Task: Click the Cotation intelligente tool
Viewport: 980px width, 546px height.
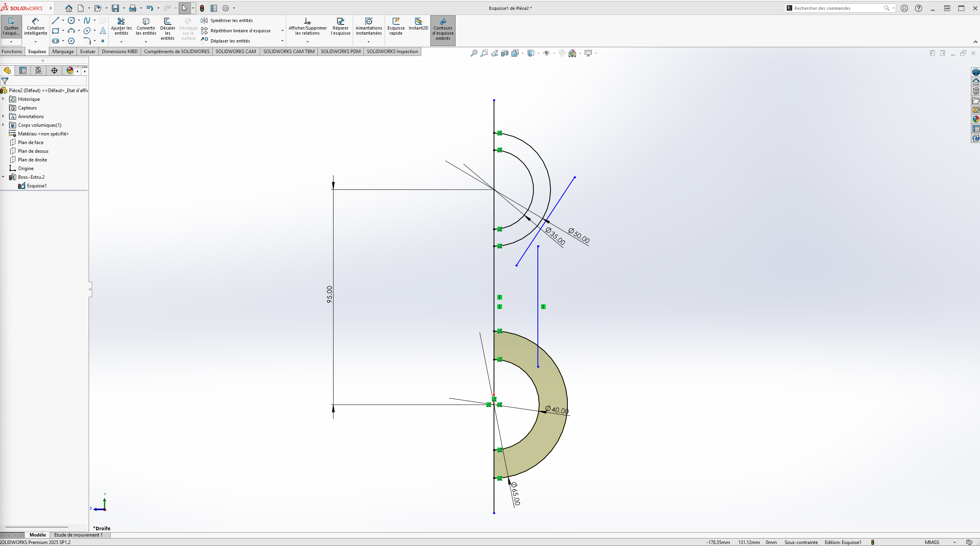Action: pyautogui.click(x=35, y=26)
